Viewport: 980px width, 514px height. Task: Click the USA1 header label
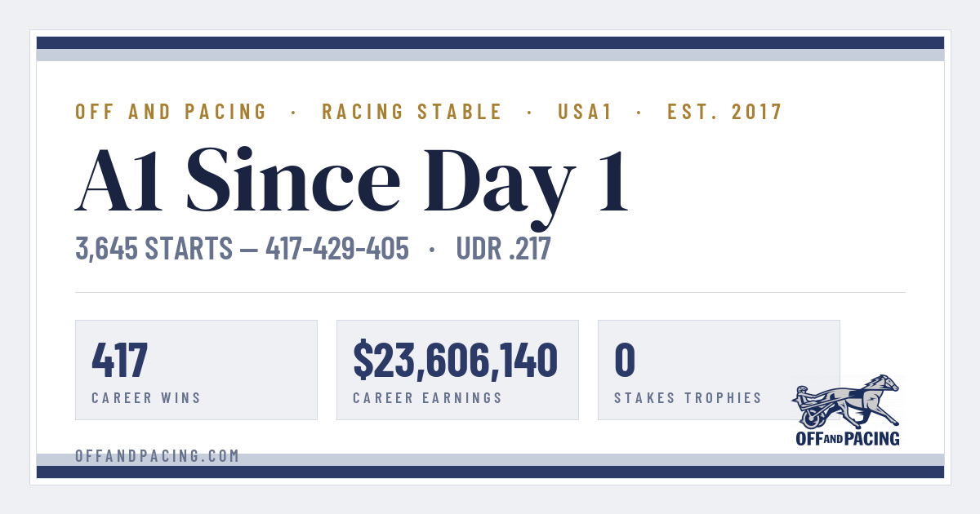pos(586,112)
